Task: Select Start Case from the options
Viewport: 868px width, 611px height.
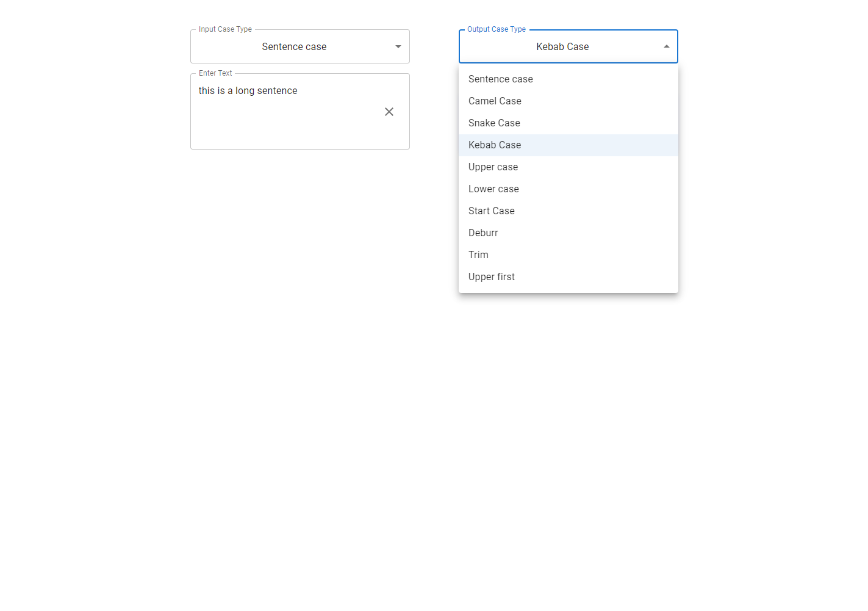Action: tap(491, 211)
